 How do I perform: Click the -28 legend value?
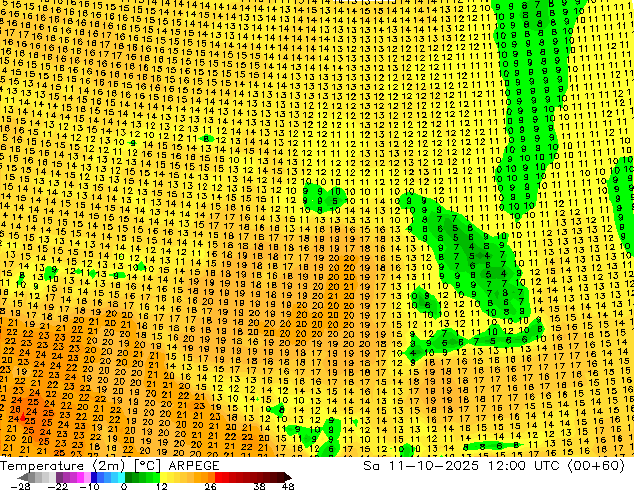[20, 486]
